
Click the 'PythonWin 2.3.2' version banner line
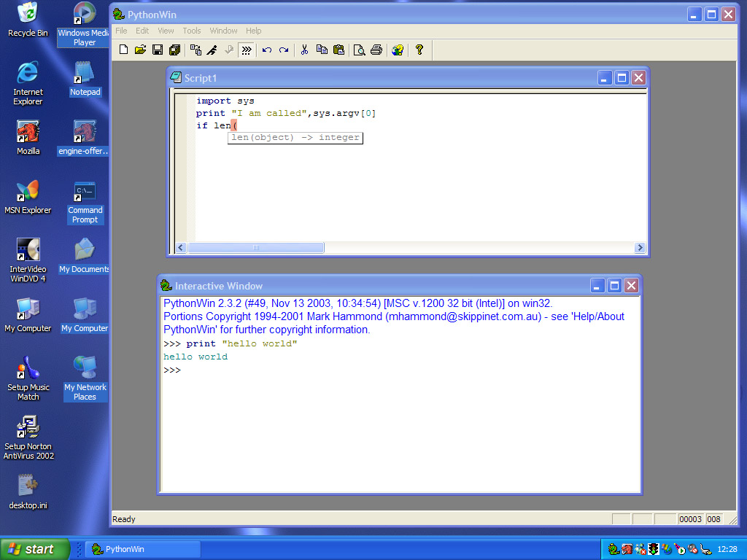click(x=357, y=303)
